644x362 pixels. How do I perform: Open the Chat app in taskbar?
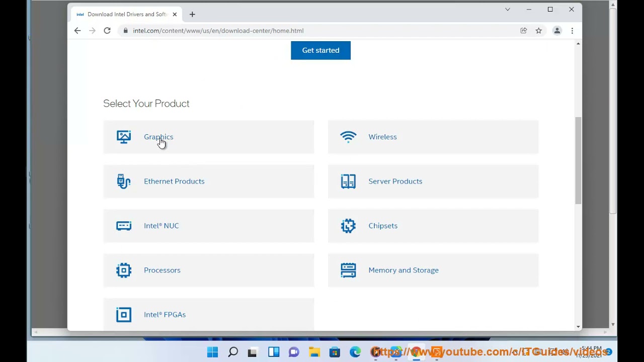tap(294, 352)
